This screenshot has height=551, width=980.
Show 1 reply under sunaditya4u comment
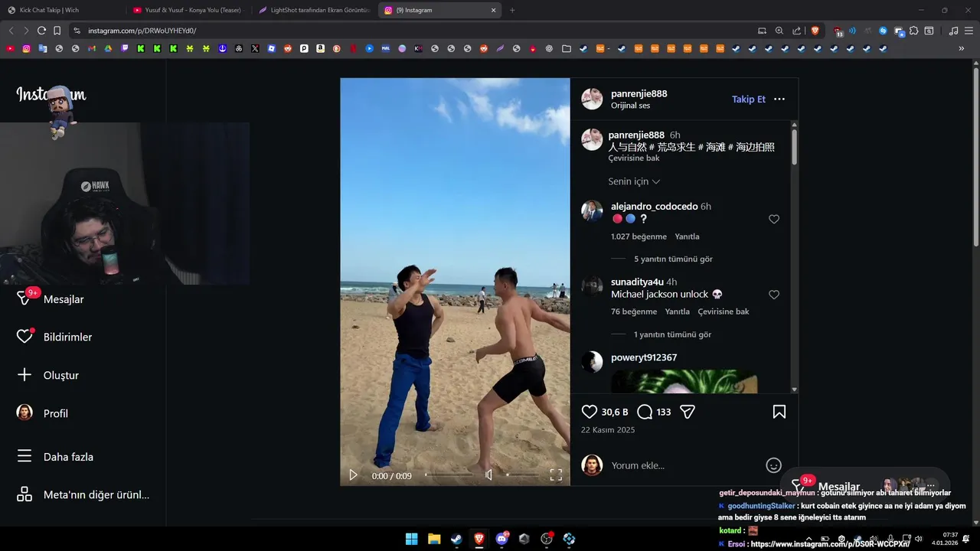click(x=672, y=334)
